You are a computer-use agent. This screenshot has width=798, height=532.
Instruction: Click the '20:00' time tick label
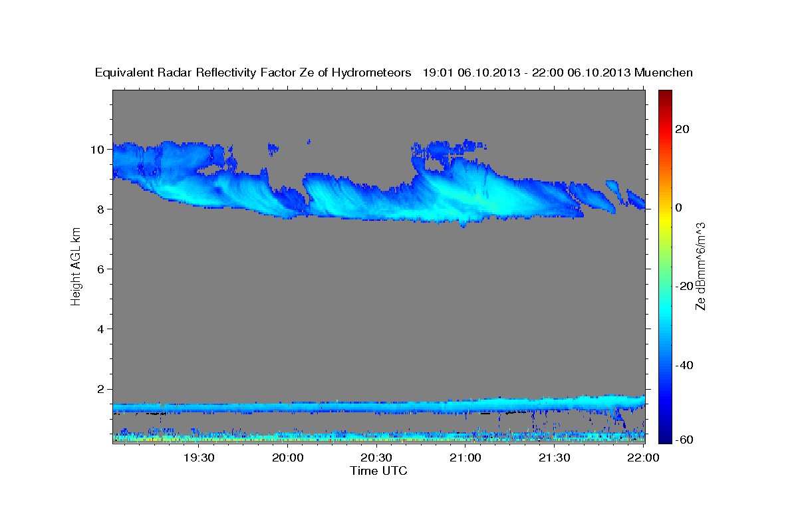point(288,458)
